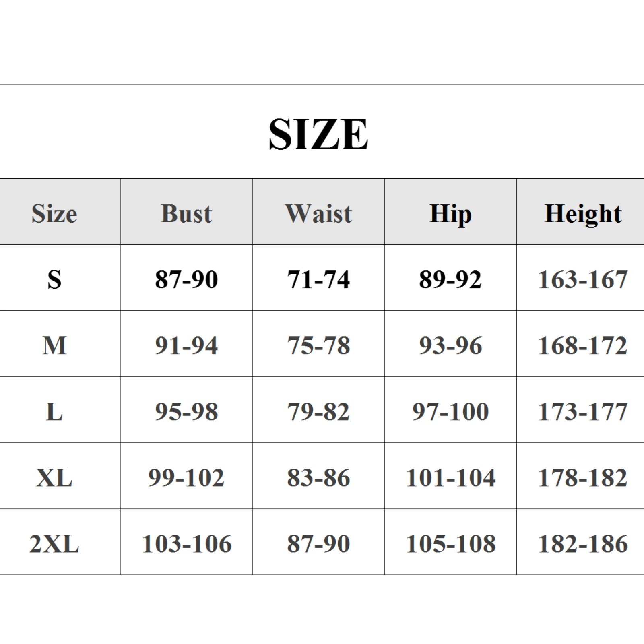Select the 2XL size row label
644x644 pixels.
point(54,544)
